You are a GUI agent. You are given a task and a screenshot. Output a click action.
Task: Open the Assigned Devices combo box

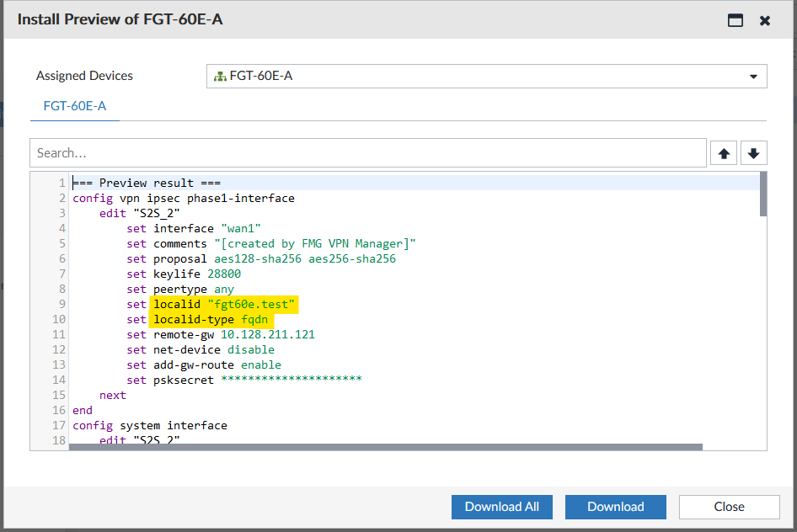(x=486, y=76)
